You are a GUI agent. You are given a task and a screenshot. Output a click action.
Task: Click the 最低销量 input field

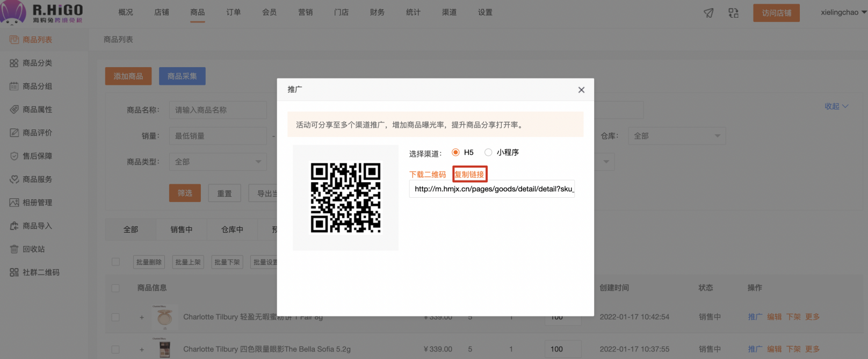[218, 136]
